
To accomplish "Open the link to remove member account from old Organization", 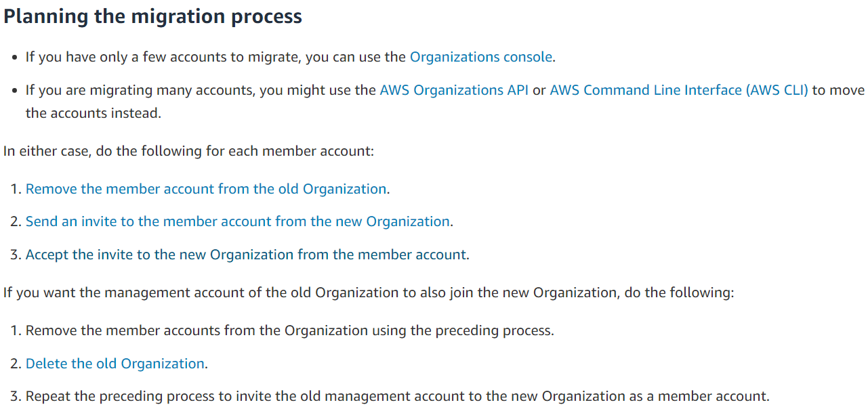I will point(206,189).
